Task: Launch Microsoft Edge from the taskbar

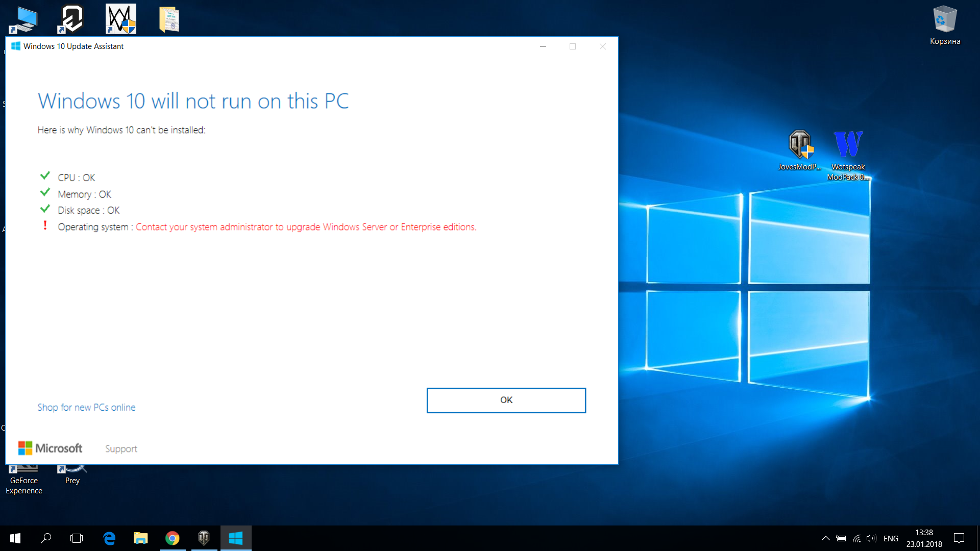Action: coord(109,538)
